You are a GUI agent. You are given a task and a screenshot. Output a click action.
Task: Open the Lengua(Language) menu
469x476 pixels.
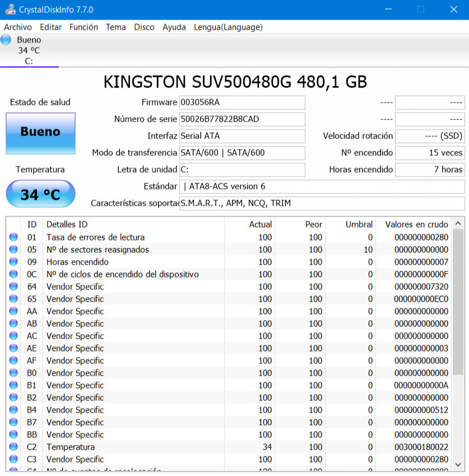pos(228,27)
